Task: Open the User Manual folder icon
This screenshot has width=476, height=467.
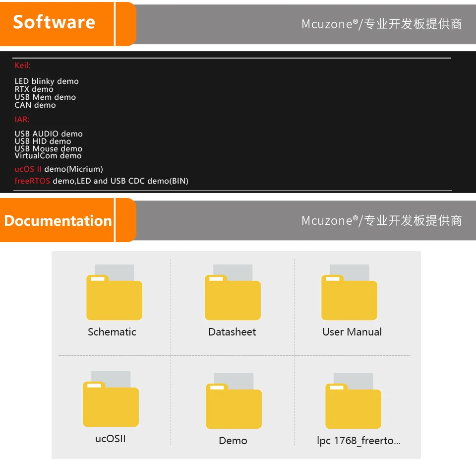Action: pyautogui.click(x=349, y=292)
